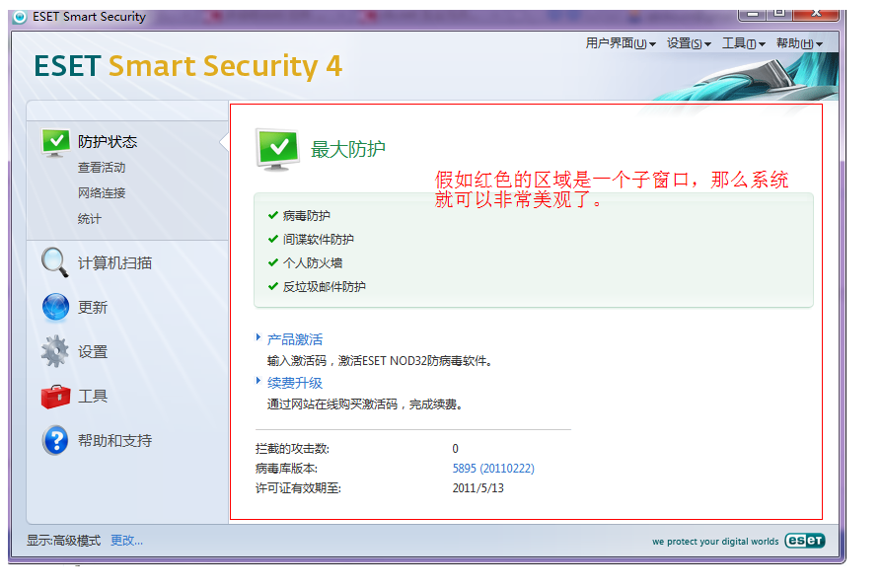Open the 工具(T) dropdown menu
Screen dimensions: 881x588
tap(743, 43)
